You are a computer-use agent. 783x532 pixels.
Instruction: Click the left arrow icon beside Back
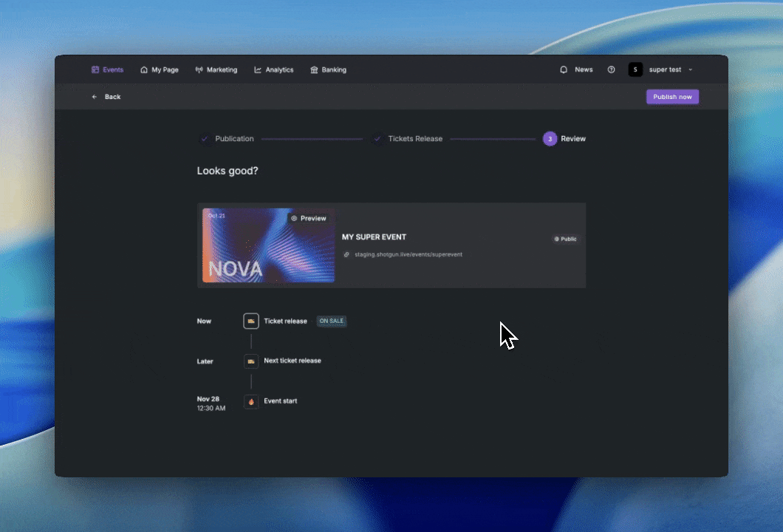pos(95,97)
